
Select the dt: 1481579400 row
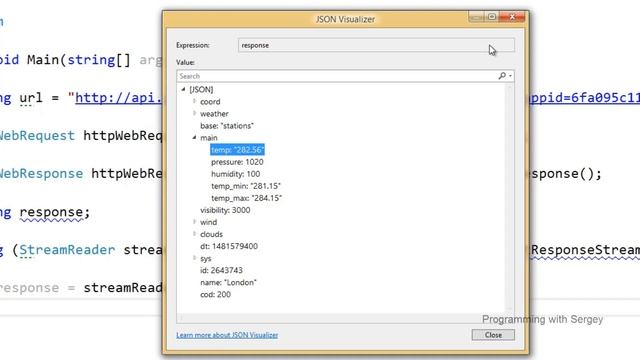pos(229,246)
